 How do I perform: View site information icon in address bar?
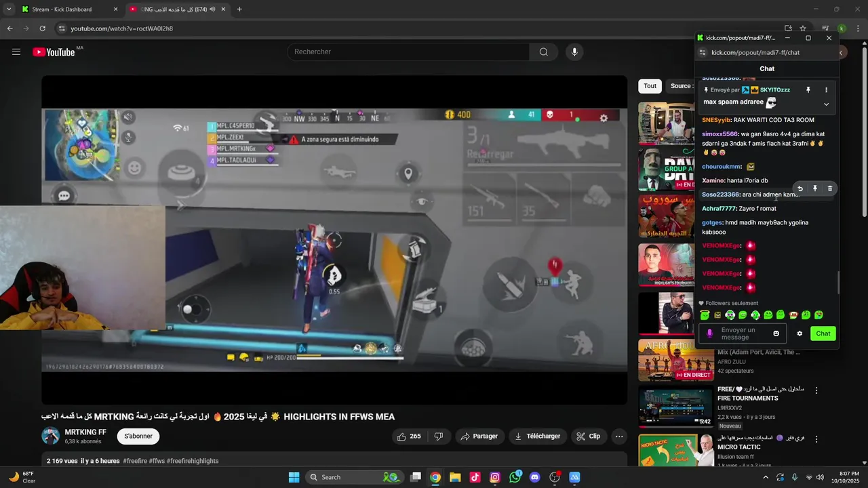[x=62, y=28]
